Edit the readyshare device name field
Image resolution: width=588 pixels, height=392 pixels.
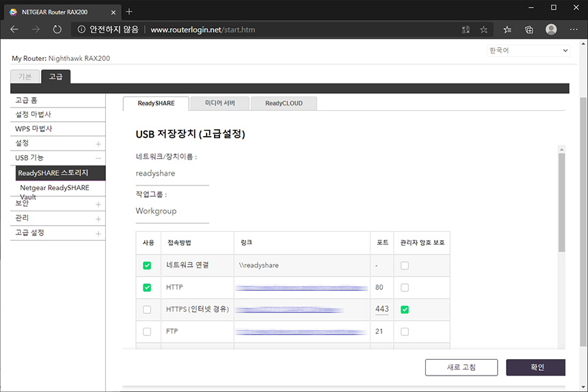[172, 173]
